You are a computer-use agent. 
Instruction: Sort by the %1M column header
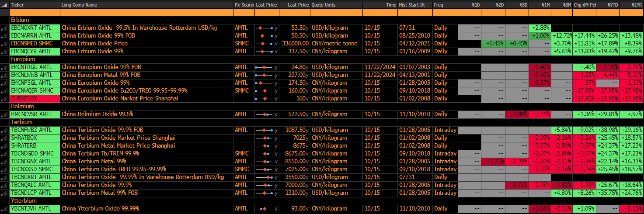coord(540,5)
